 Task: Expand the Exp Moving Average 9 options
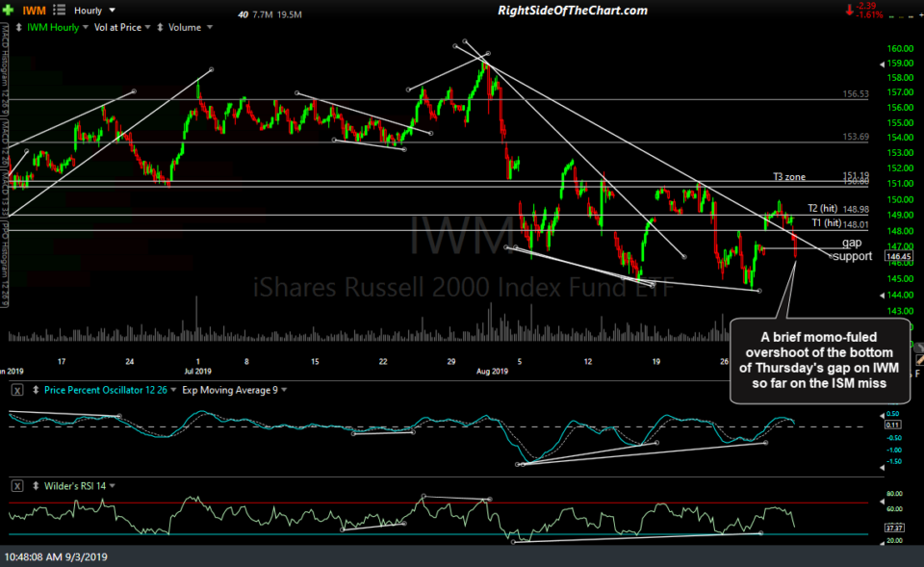tap(228, 390)
